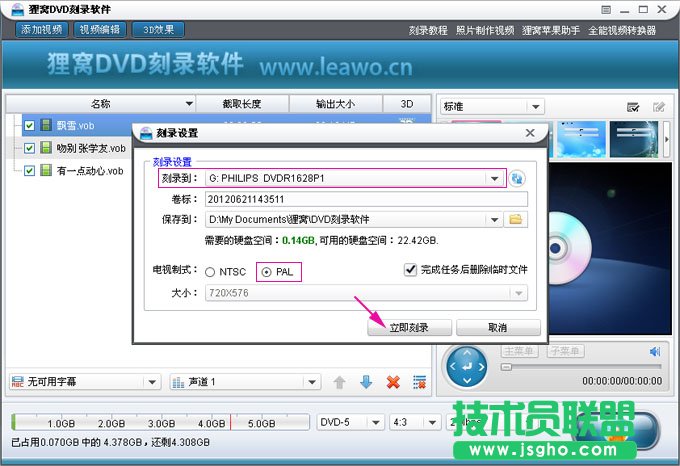Viewport: 680px width, 466px height.
Task: Toggle delete temporary files after completion checkbox
Action: click(410, 269)
